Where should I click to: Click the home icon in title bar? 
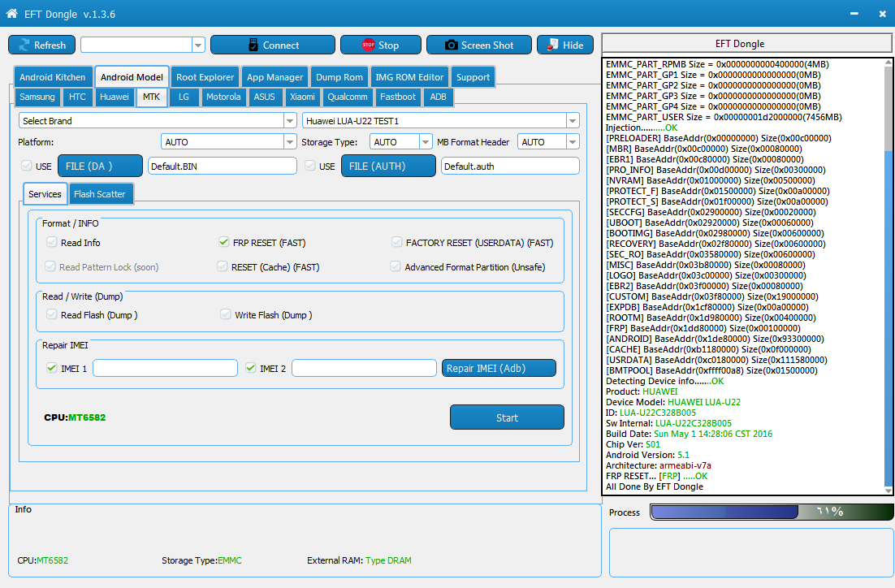click(x=11, y=13)
